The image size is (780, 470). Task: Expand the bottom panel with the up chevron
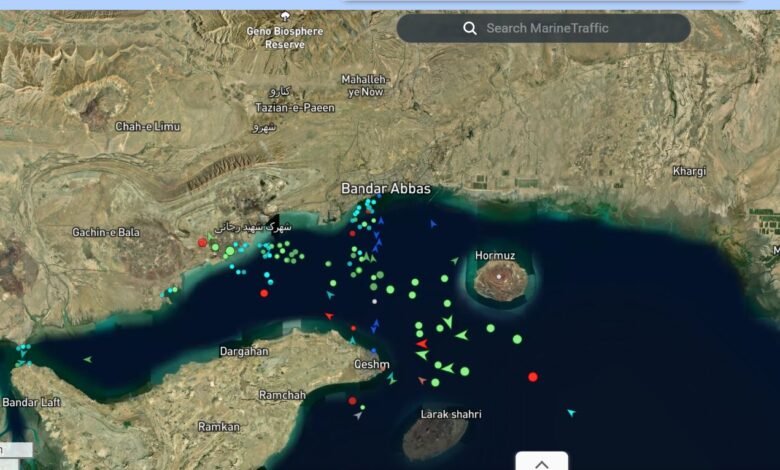541,463
